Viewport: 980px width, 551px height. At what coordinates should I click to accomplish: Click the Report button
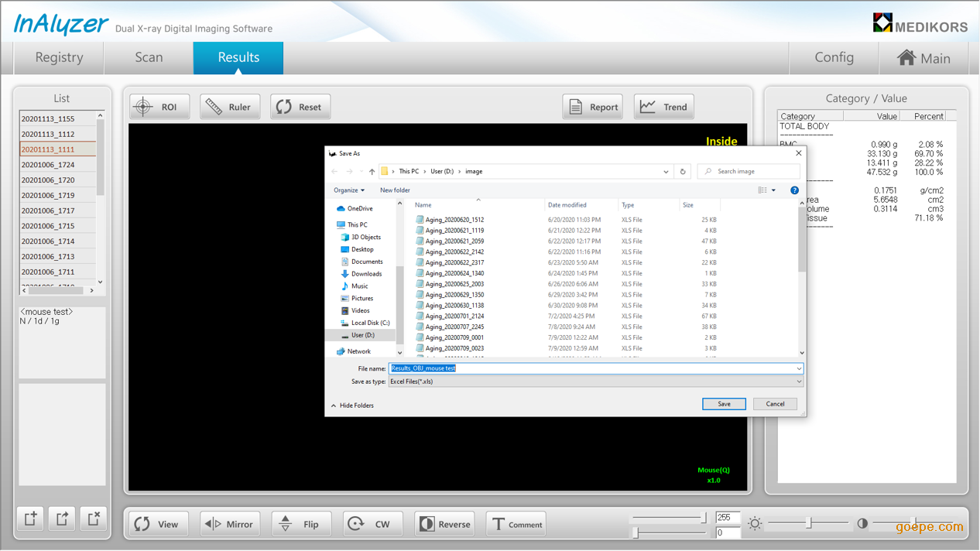pos(593,107)
